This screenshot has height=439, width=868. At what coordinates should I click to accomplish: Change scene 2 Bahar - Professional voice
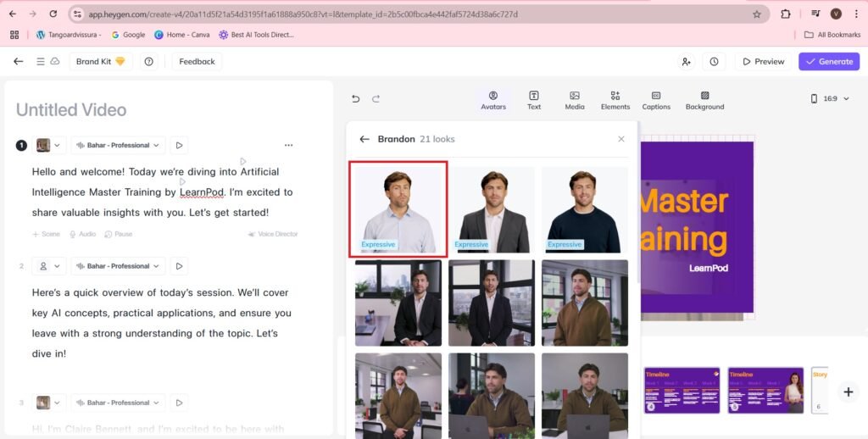click(118, 266)
